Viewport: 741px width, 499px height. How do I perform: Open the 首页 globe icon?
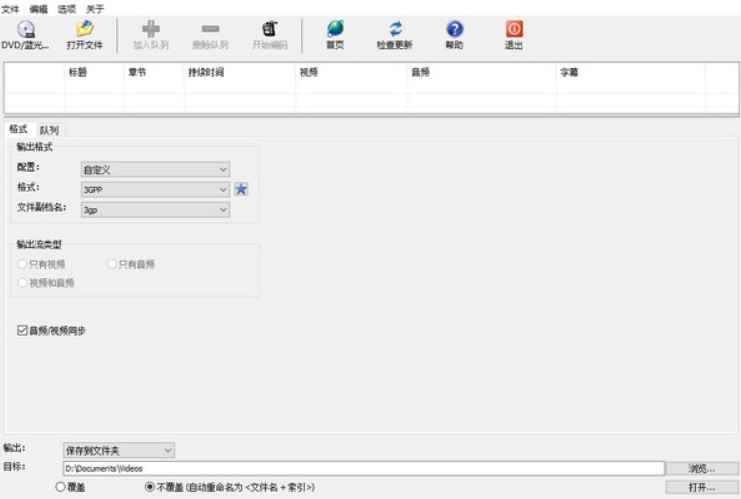coord(335,29)
